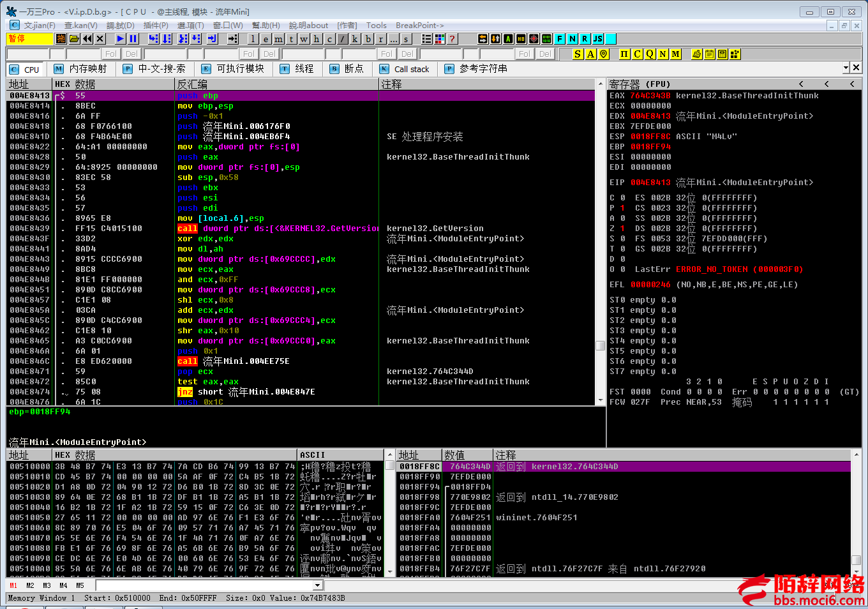Switch to the 内存映射 tab

(80, 69)
